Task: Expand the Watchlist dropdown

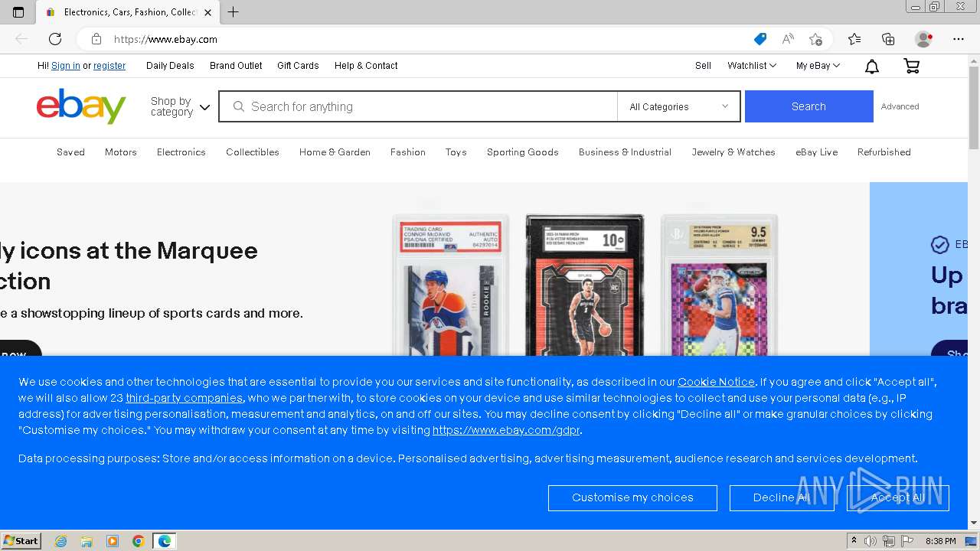Action: (752, 66)
